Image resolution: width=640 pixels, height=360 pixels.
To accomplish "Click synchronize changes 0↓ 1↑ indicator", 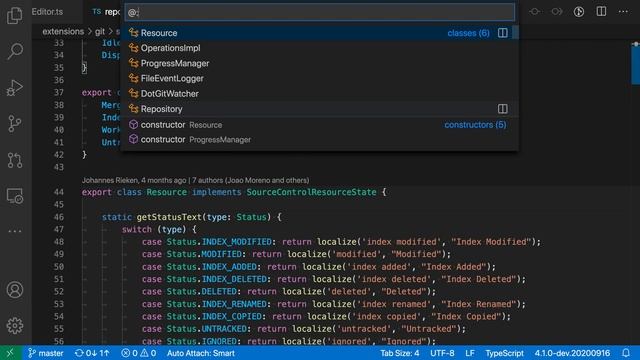I will tap(92, 353).
